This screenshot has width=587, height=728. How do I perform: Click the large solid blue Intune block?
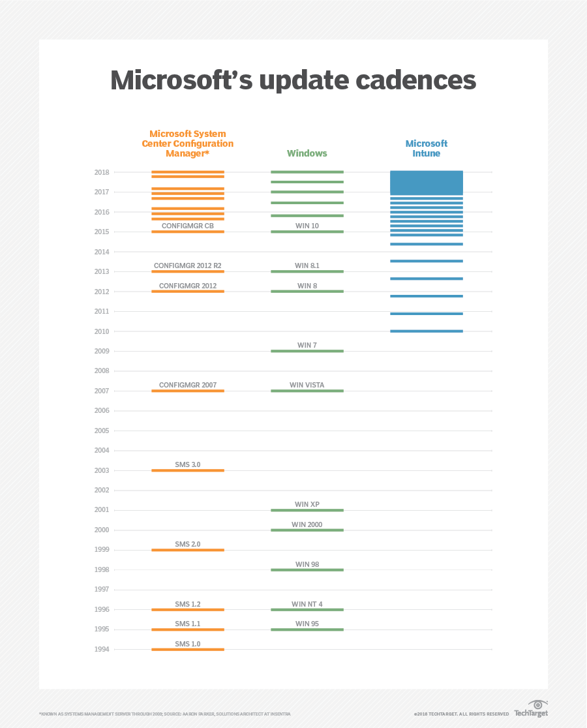[427, 182]
